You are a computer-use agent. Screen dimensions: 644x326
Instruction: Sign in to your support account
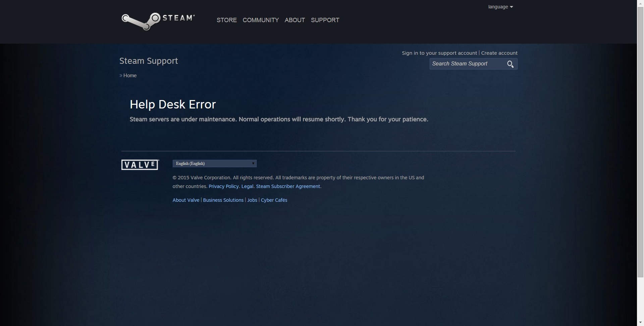439,53
